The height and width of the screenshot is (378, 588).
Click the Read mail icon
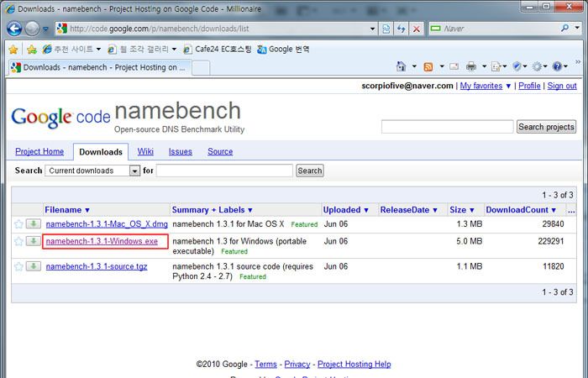coord(454,66)
